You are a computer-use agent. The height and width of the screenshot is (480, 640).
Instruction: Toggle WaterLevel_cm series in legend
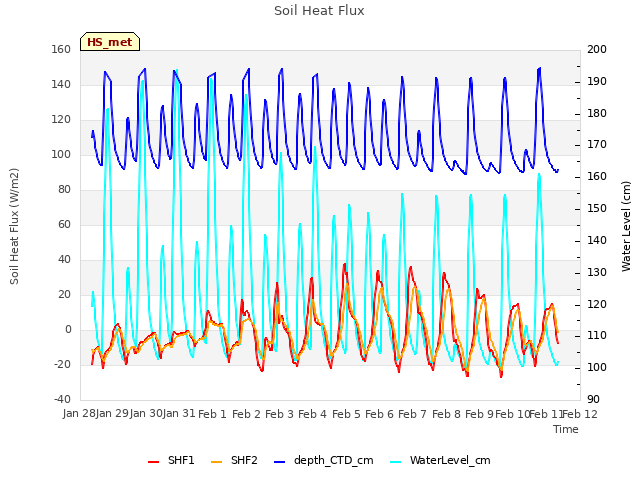coord(440,460)
